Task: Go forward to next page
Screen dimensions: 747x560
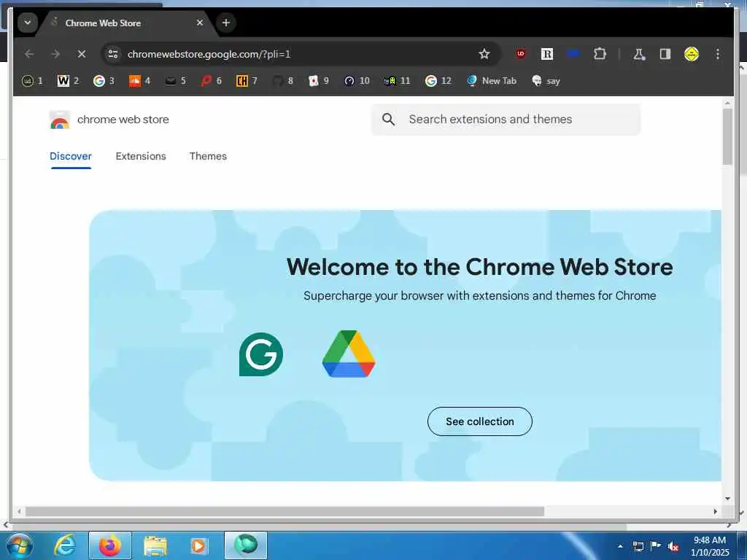Action: 55,54
